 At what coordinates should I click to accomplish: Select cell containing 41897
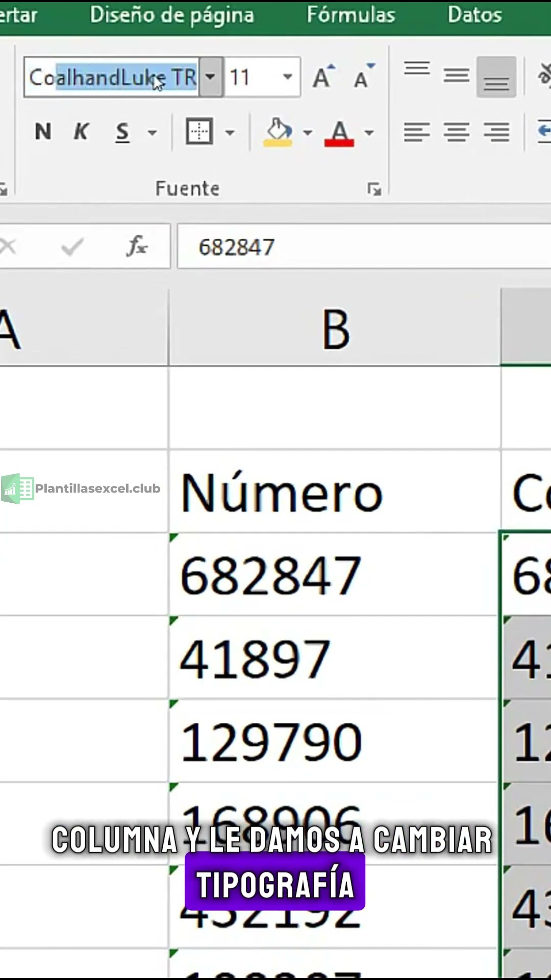click(334, 658)
